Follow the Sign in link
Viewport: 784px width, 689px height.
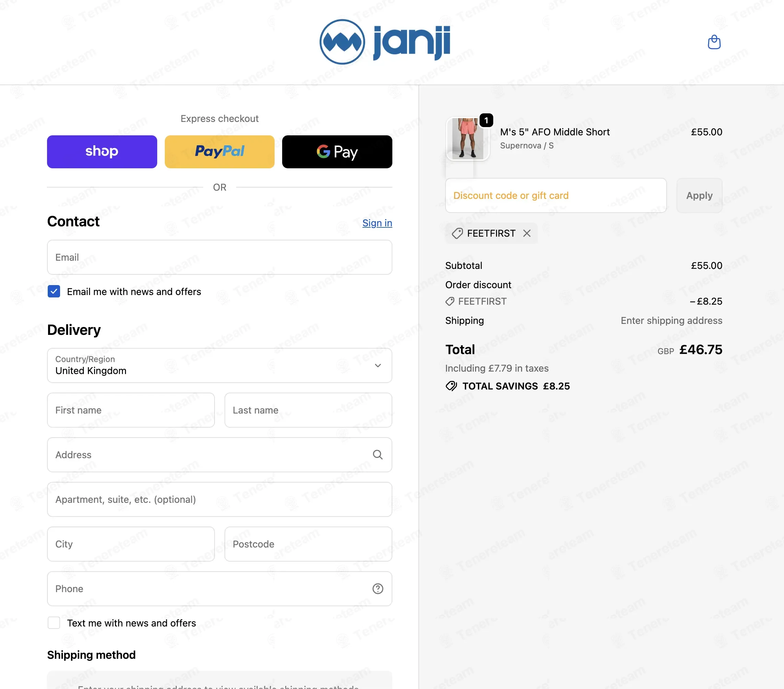coord(377,223)
